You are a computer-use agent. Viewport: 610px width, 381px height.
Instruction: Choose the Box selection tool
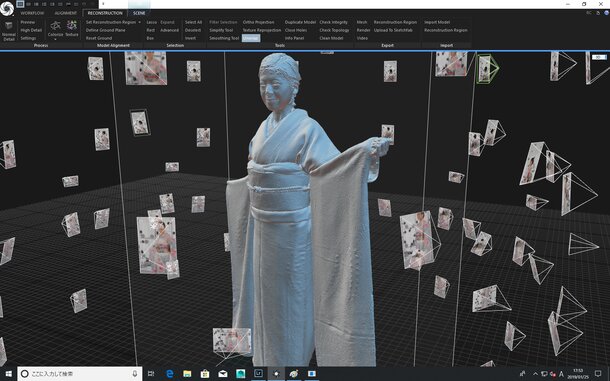150,38
